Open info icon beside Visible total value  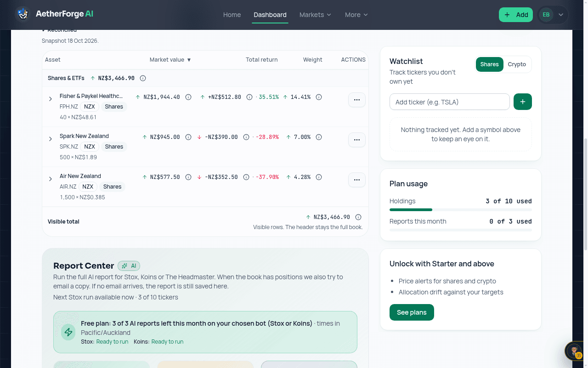tap(358, 217)
